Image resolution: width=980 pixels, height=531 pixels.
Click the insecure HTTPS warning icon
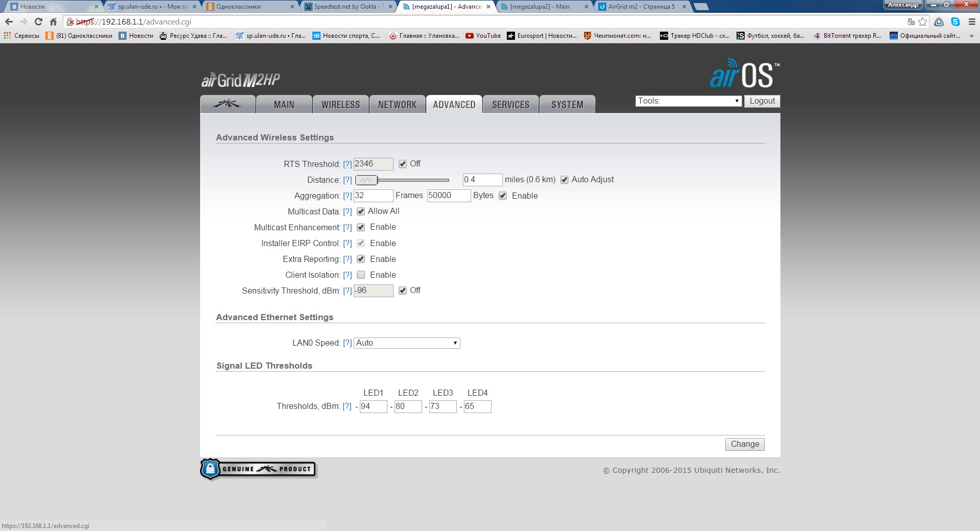tap(71, 22)
